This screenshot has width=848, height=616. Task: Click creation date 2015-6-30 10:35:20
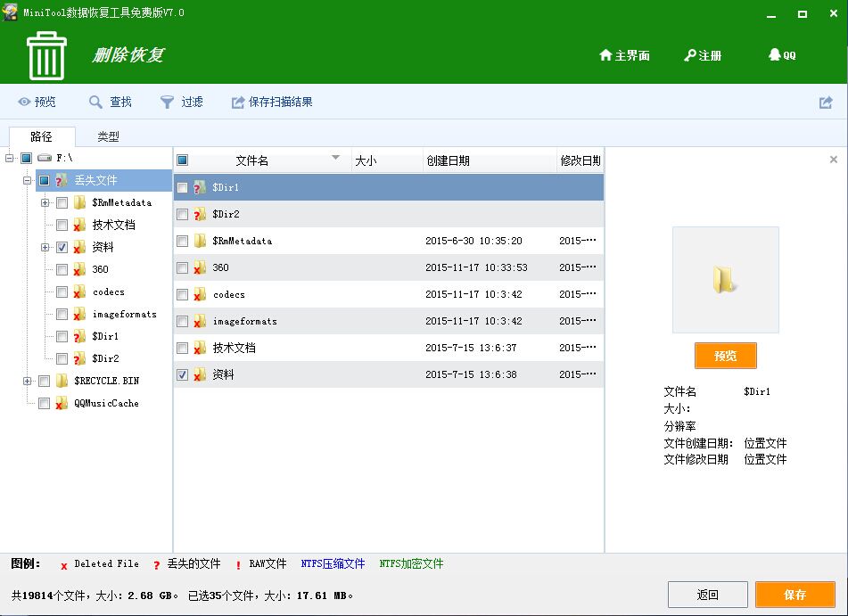click(x=473, y=241)
